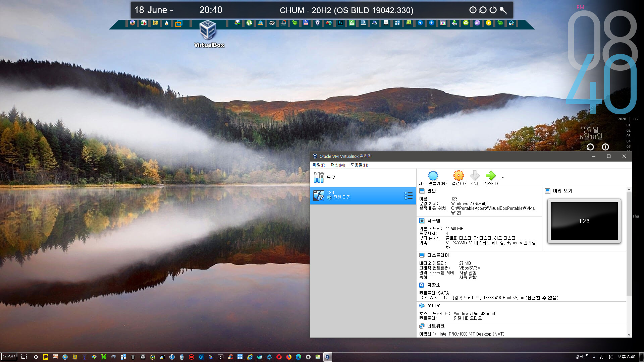Click the 오디오 section header
This screenshot has height=362, width=644.
[x=433, y=306]
